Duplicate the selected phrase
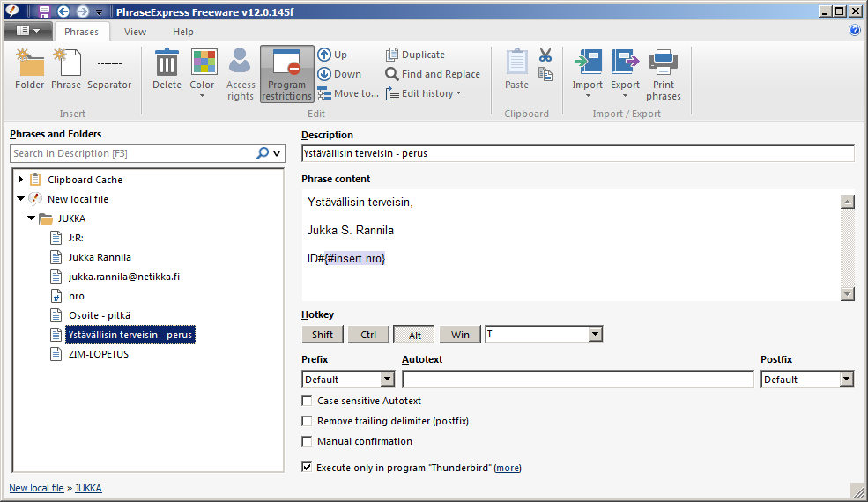Image resolution: width=868 pixels, height=502 pixels. [415, 55]
